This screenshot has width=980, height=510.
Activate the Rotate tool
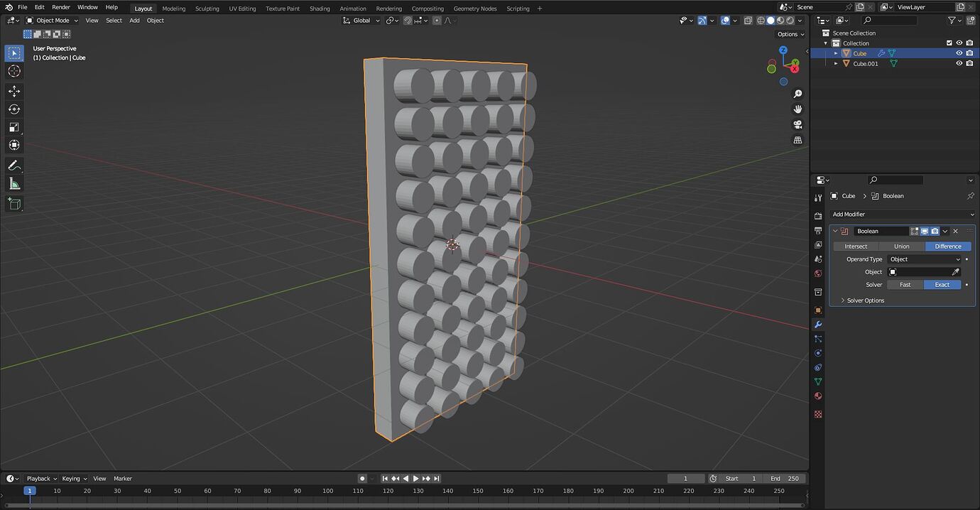[13, 109]
